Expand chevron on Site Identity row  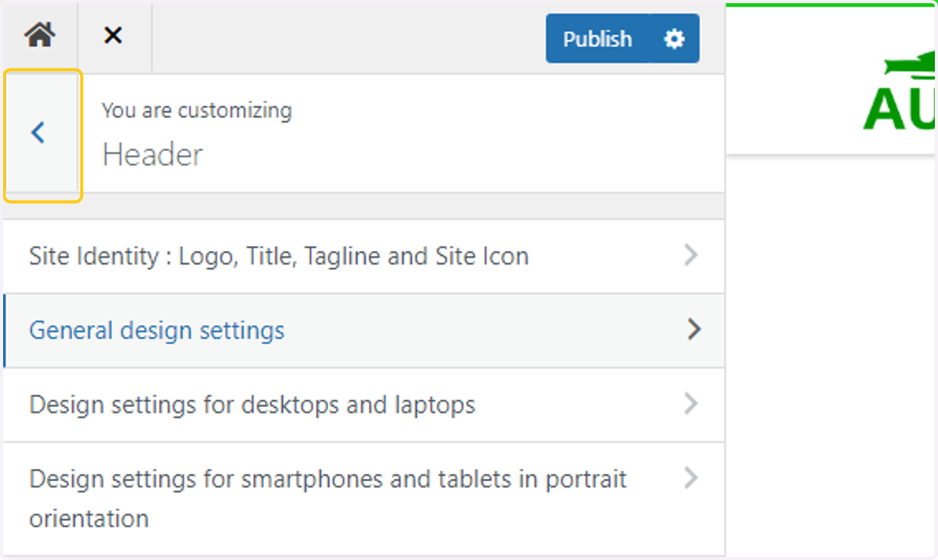[691, 255]
